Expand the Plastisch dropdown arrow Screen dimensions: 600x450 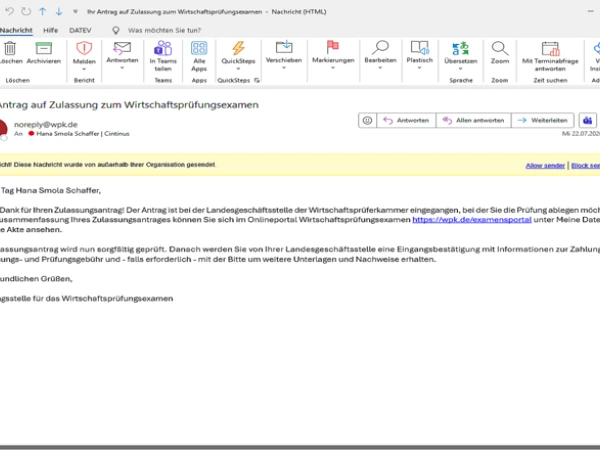point(420,68)
